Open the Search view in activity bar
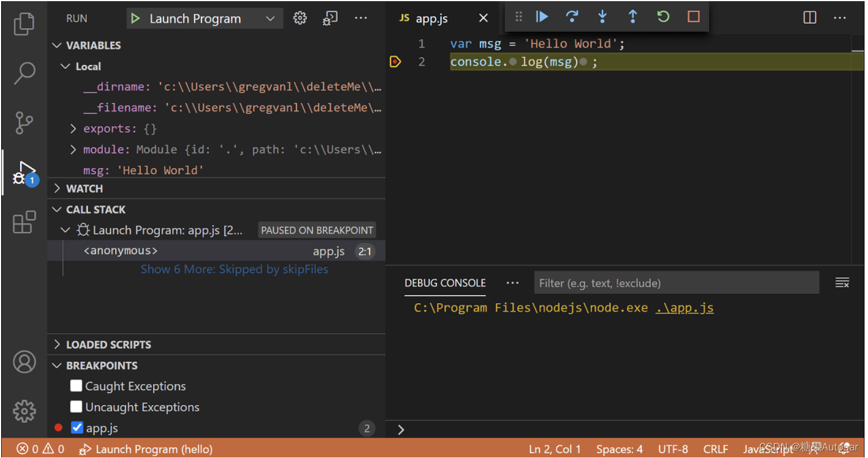This screenshot has height=458, width=868. pos(24,73)
